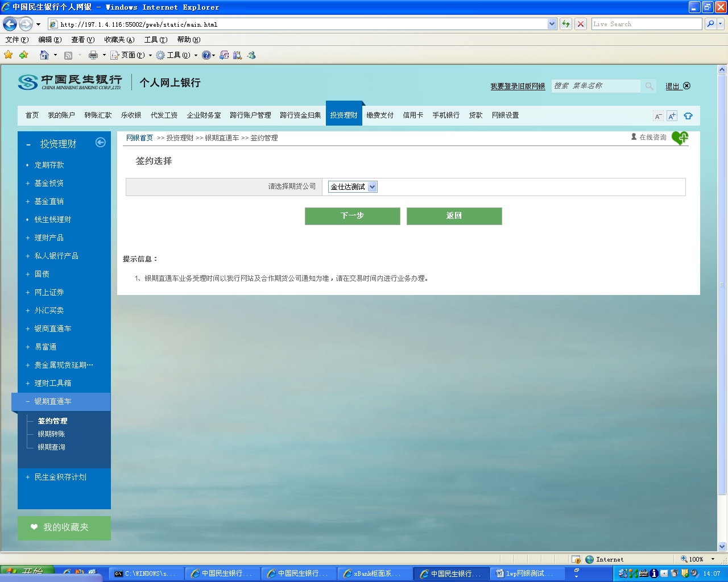Click the increase font size A+ icon
This screenshot has width=728, height=582.
672,116
